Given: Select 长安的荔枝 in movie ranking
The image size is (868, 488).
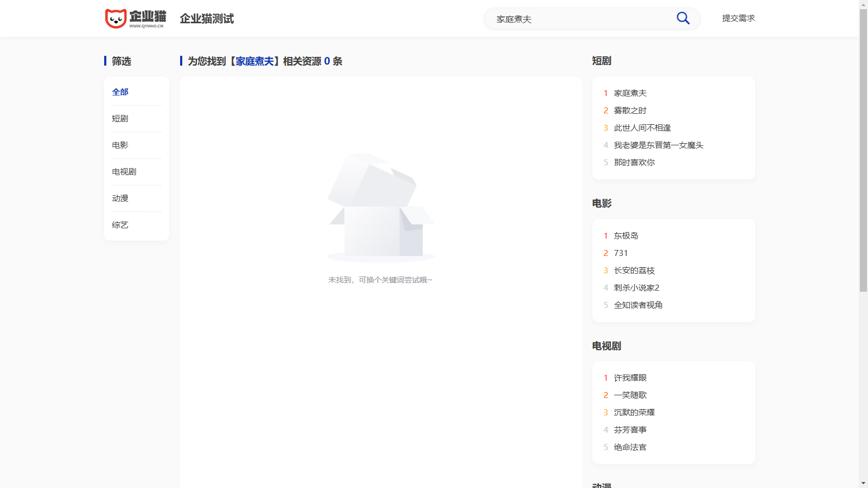Looking at the screenshot, I should tap(634, 271).
